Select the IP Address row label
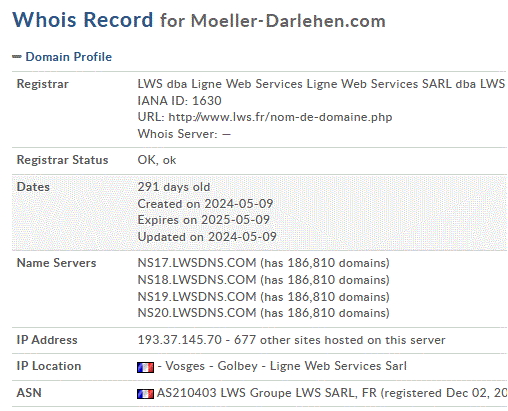The image size is (508, 411). 47,340
